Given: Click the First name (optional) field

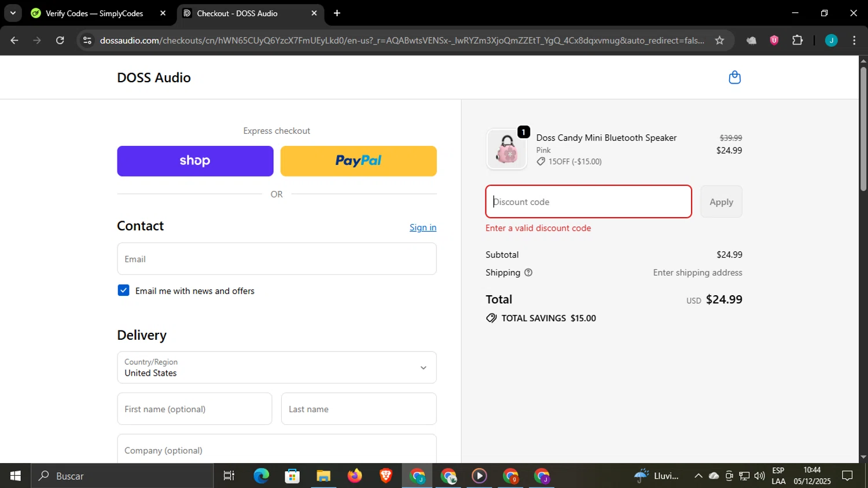Looking at the screenshot, I should (x=194, y=409).
